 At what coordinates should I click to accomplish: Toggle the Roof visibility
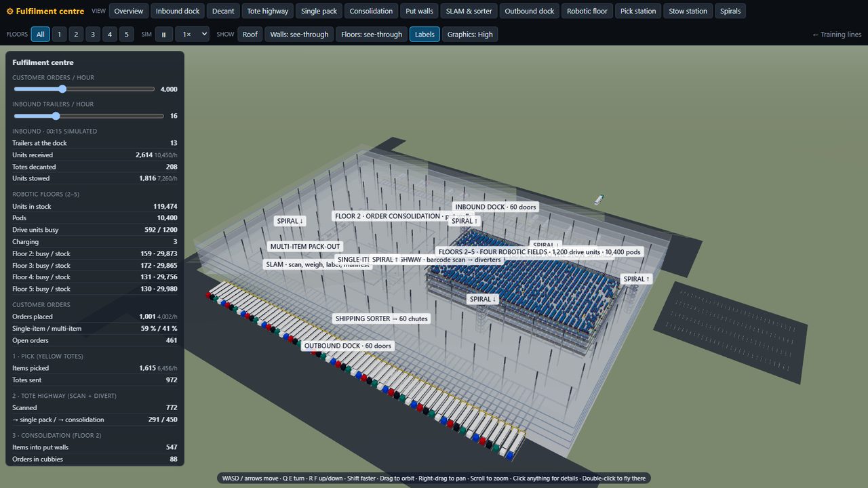[250, 34]
